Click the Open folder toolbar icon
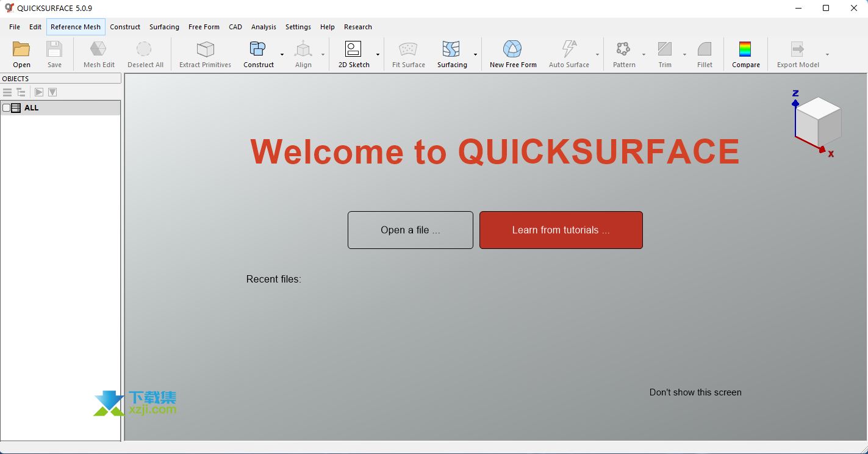Viewport: 868px width, 454px height. tap(21, 49)
